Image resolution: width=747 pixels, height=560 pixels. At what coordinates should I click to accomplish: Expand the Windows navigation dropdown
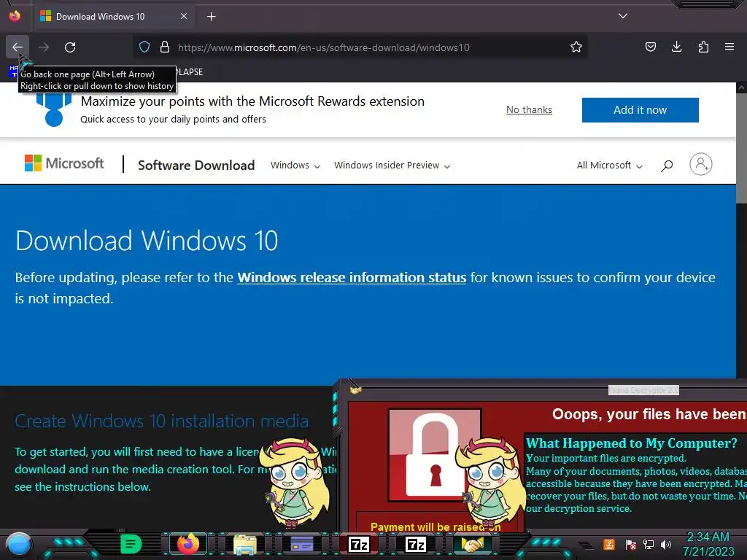(295, 166)
